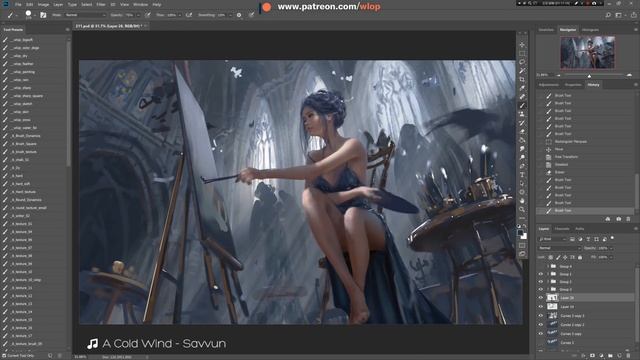Expand the Group 4 folder arrow
Image resolution: width=640 pixels, height=360 pixels.
pyautogui.click(x=548, y=267)
